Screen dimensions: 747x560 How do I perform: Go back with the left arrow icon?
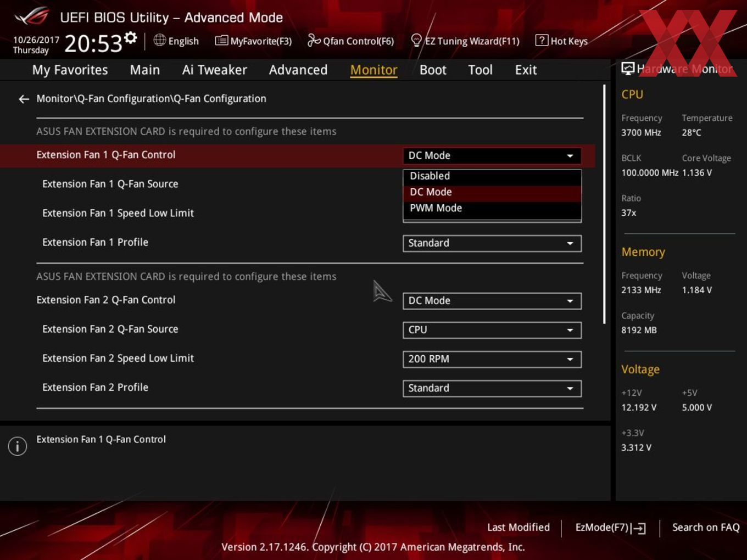(24, 99)
